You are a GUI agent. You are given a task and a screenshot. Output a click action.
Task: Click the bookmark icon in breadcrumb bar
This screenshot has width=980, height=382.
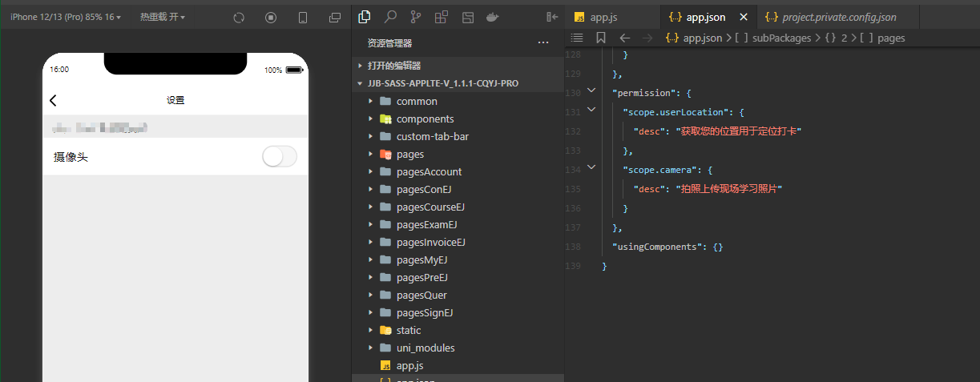pos(601,38)
